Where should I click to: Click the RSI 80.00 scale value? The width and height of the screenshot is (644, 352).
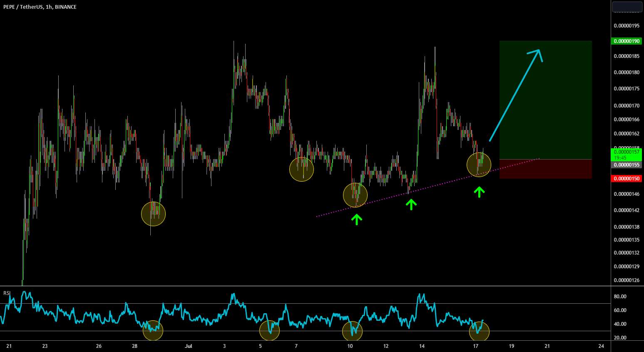(x=620, y=297)
